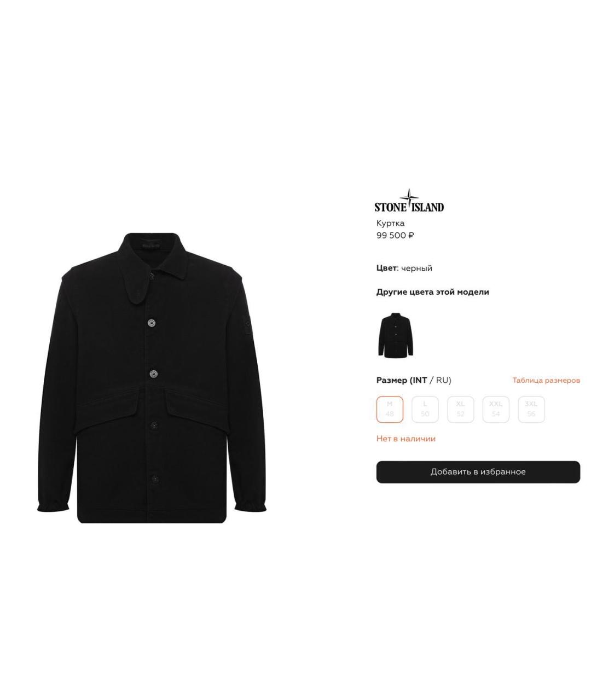
Task: Choose size 3XL 56
Action: coord(531,409)
